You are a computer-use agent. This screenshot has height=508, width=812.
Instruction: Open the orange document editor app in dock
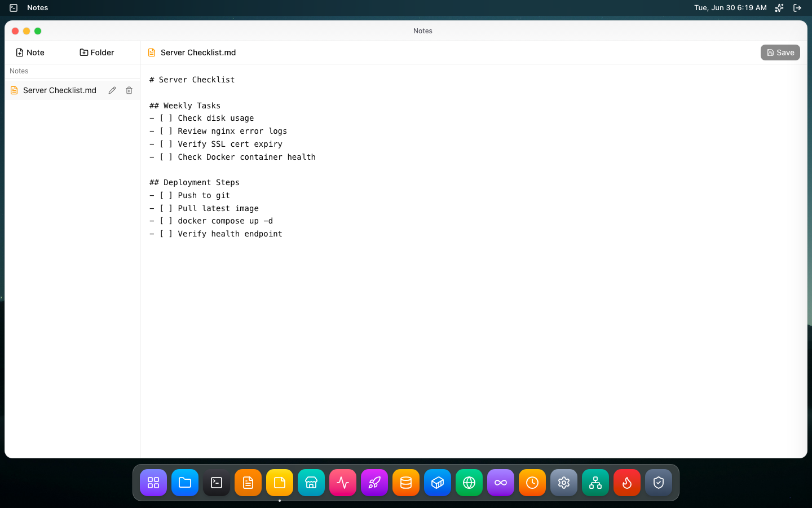click(x=248, y=483)
